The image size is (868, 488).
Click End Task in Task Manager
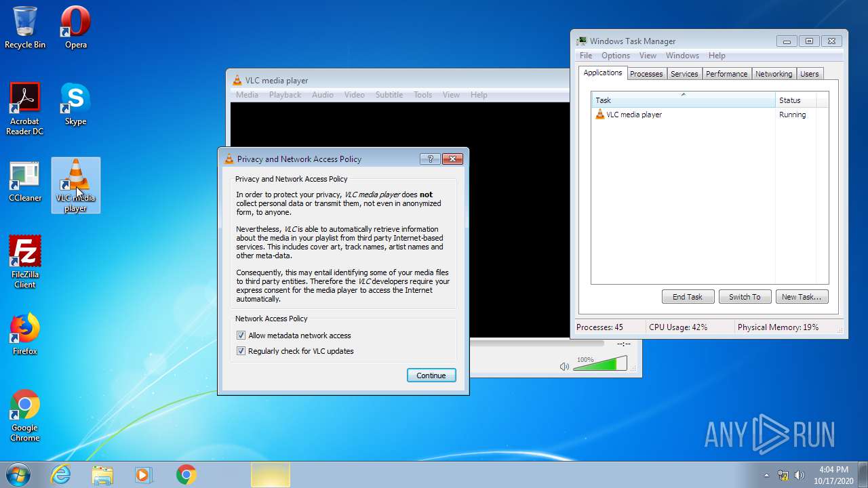pyautogui.click(x=688, y=297)
